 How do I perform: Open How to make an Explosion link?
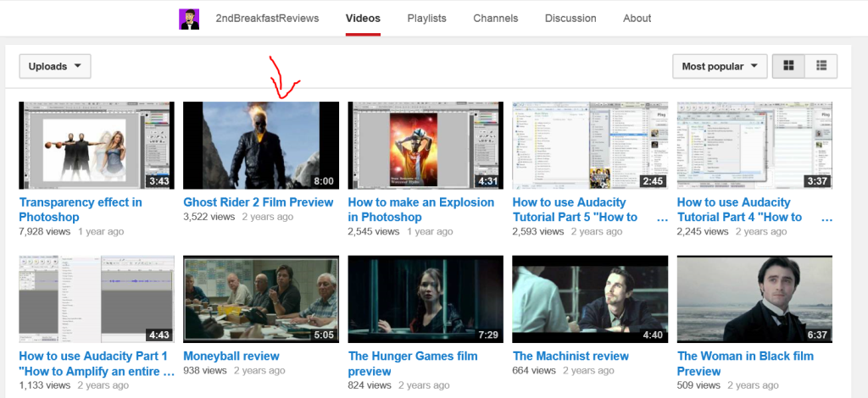tap(421, 209)
